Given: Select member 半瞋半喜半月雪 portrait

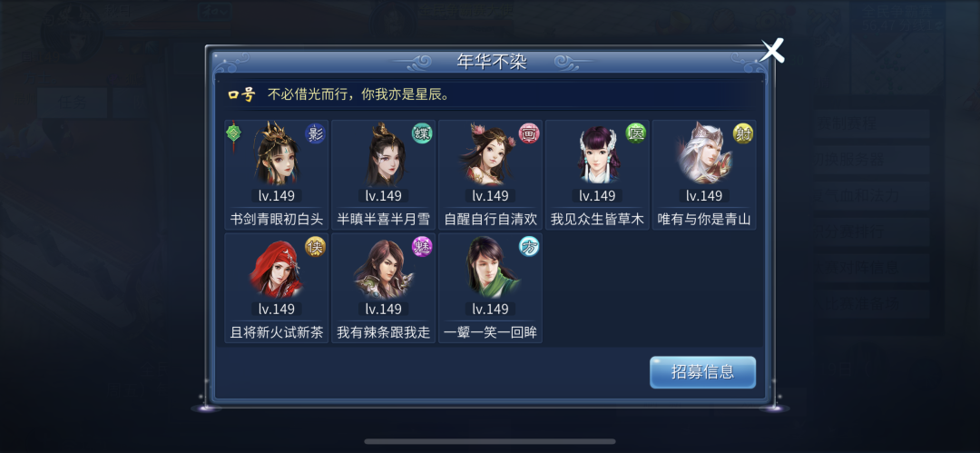Looking at the screenshot, I should point(383,154).
